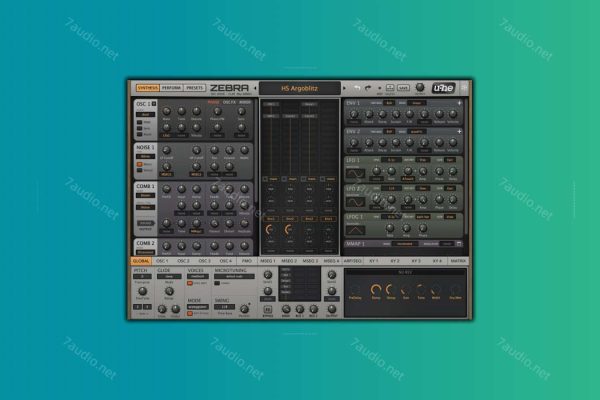Open the COMB 2 mode dropdown

click(146, 252)
